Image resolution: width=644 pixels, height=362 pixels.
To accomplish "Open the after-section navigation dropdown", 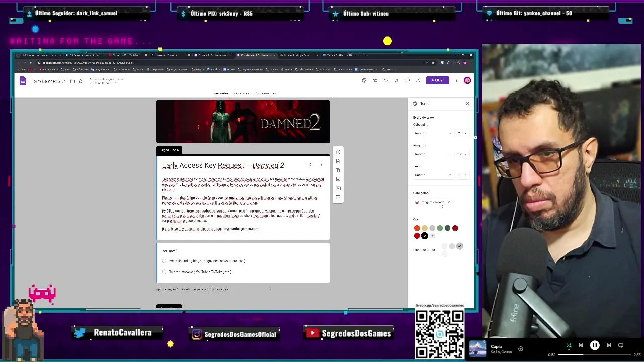I will pyautogui.click(x=226, y=289).
